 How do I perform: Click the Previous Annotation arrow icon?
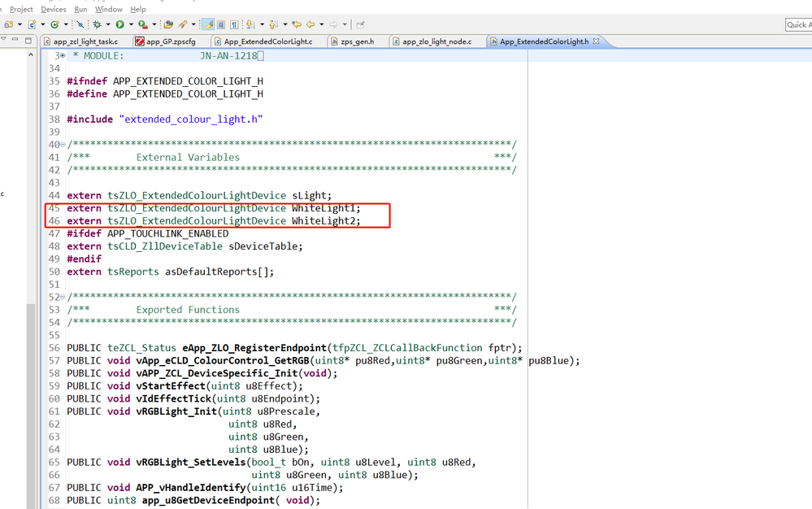click(273, 24)
